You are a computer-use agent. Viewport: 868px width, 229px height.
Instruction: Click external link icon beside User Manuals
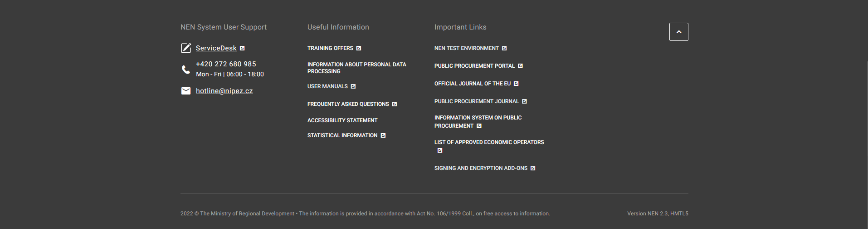(x=353, y=86)
